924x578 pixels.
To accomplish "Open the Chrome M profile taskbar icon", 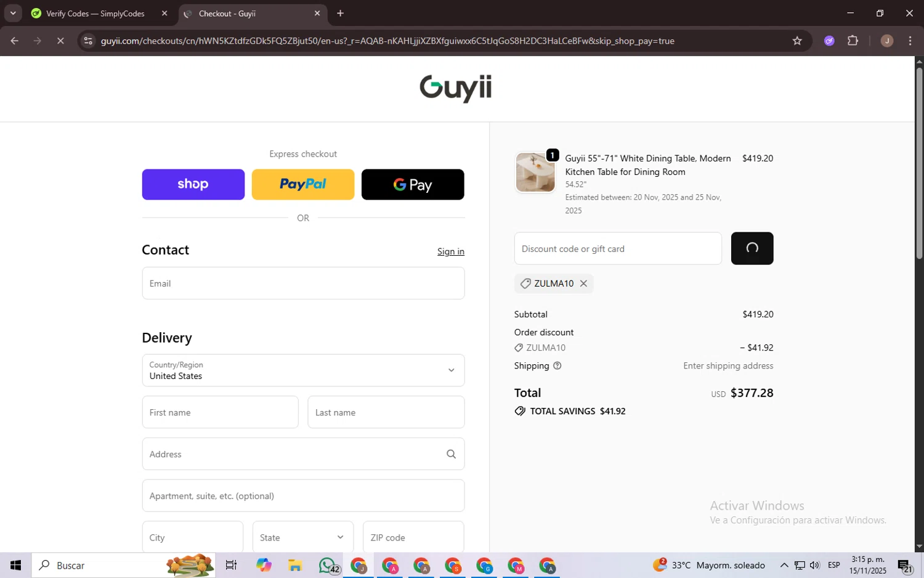I will (516, 565).
